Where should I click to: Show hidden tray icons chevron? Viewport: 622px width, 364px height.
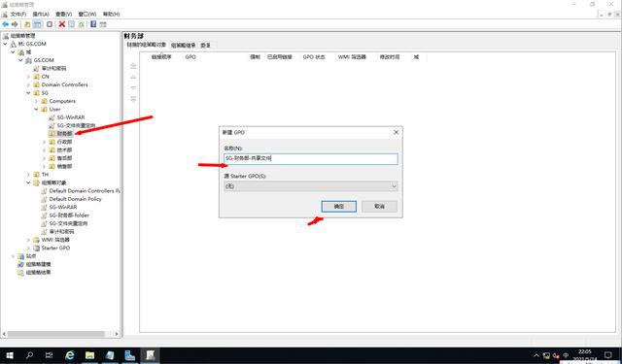coord(536,355)
